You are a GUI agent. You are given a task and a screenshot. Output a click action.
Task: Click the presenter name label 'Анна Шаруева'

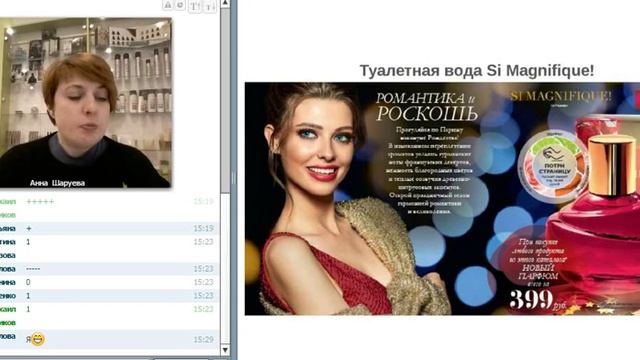point(57,183)
